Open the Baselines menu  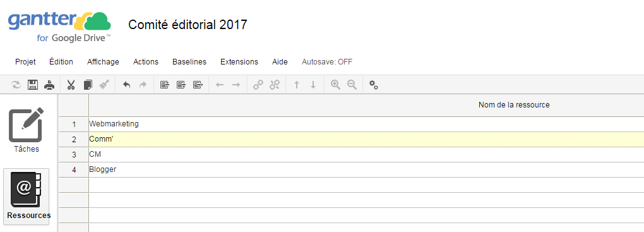pyautogui.click(x=189, y=62)
